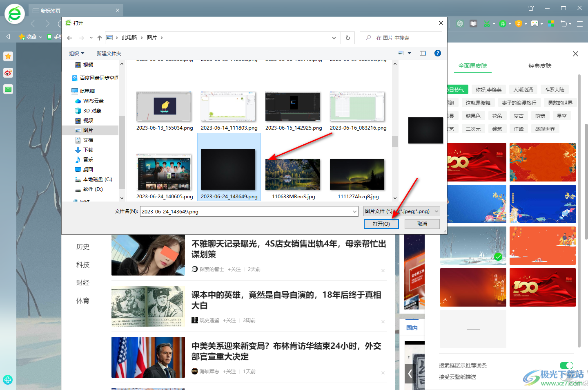The image size is (588, 390).
Task: Open the file type filter combo box
Action: (x=401, y=211)
